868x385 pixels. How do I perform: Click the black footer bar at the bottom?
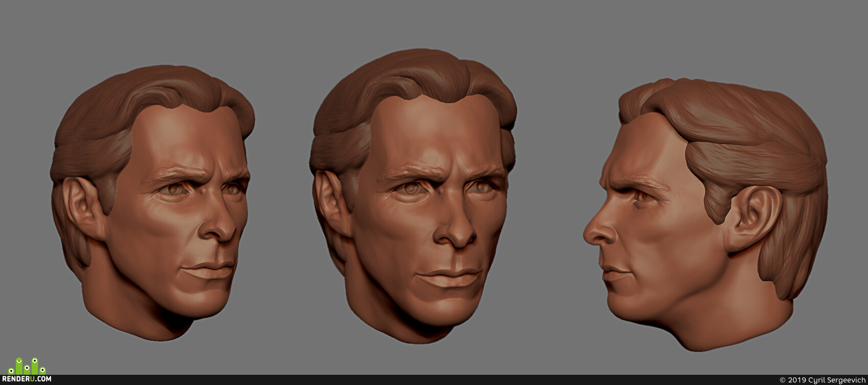(434, 380)
